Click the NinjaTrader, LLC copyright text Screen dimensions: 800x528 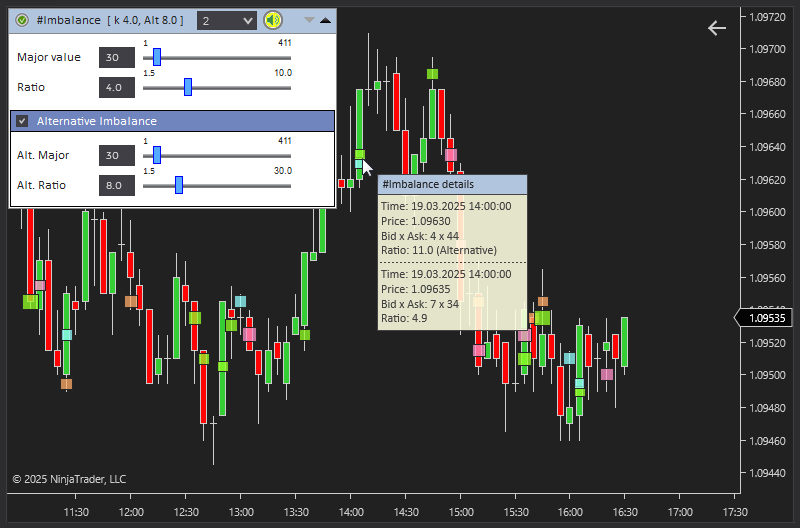(69, 479)
